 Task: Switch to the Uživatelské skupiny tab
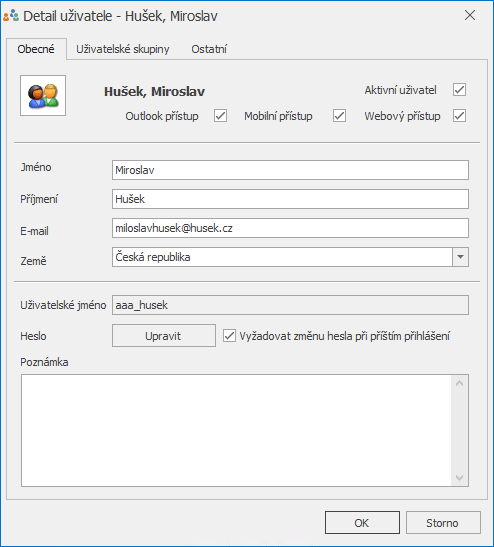(x=123, y=49)
